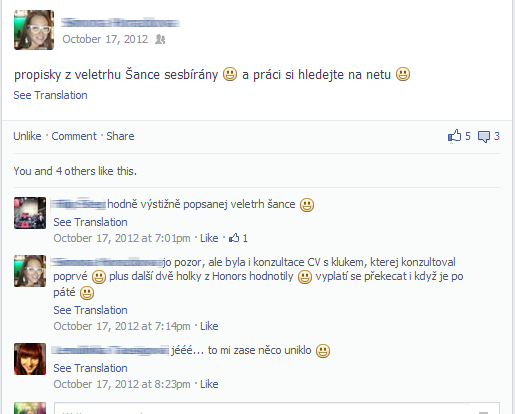515x414 pixels.
Task: Open red-haired commenter's profile picture
Action: click(x=30, y=359)
